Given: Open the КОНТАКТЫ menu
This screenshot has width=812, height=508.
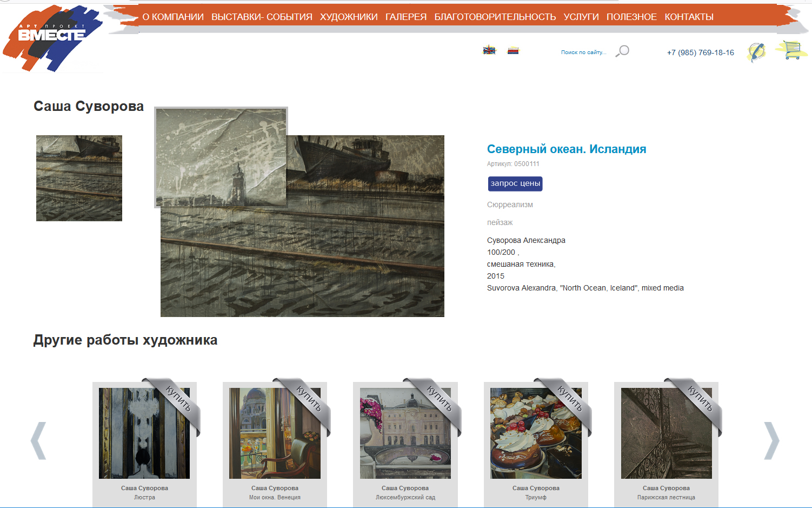Looking at the screenshot, I should click(689, 17).
